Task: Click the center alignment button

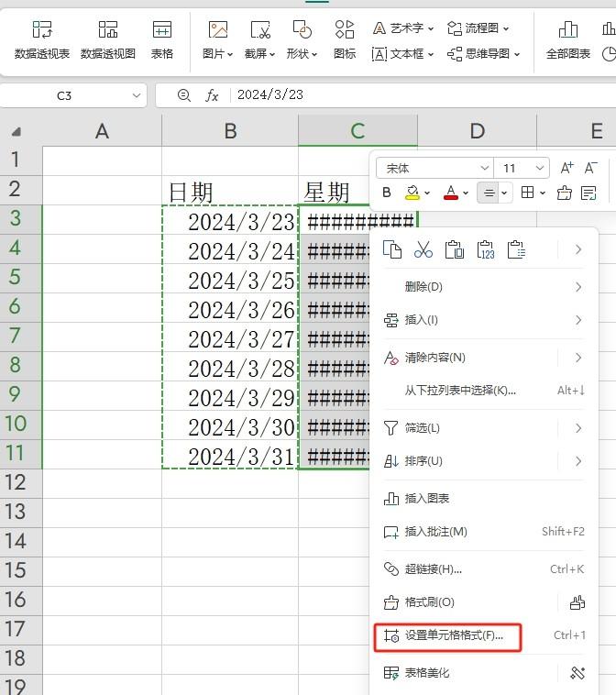Action: (489, 193)
